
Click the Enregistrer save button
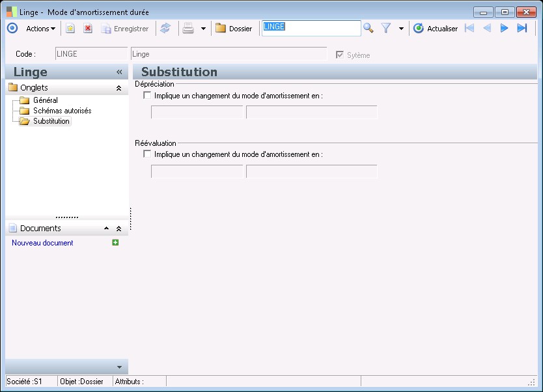pyautogui.click(x=125, y=29)
